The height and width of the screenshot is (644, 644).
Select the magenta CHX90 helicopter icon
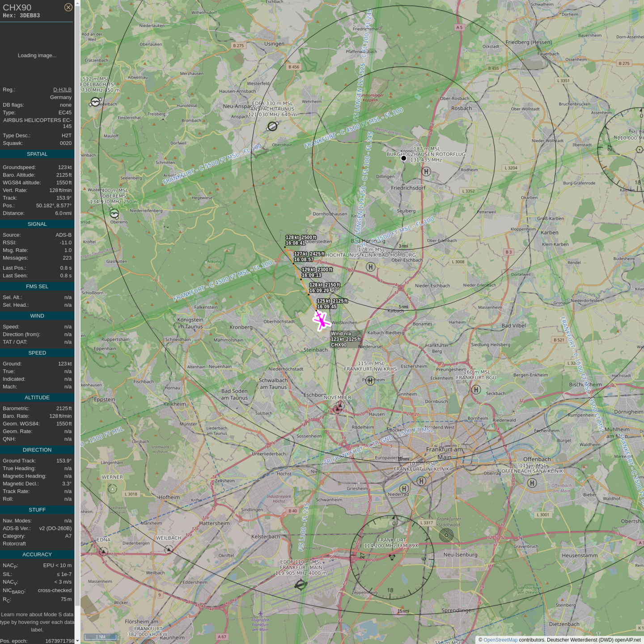tap(321, 321)
